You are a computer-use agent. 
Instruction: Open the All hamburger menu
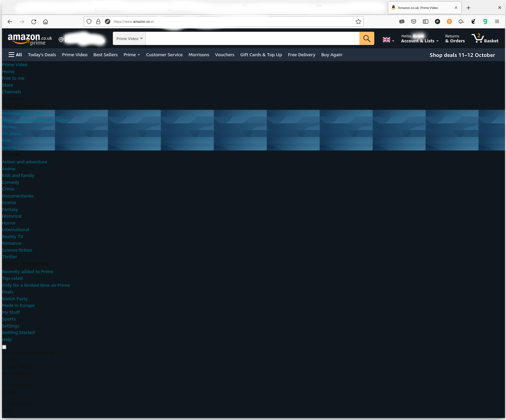(15, 55)
